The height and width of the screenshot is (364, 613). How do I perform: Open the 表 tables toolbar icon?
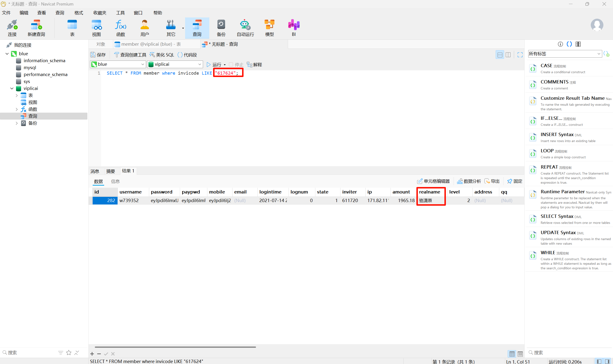72,28
